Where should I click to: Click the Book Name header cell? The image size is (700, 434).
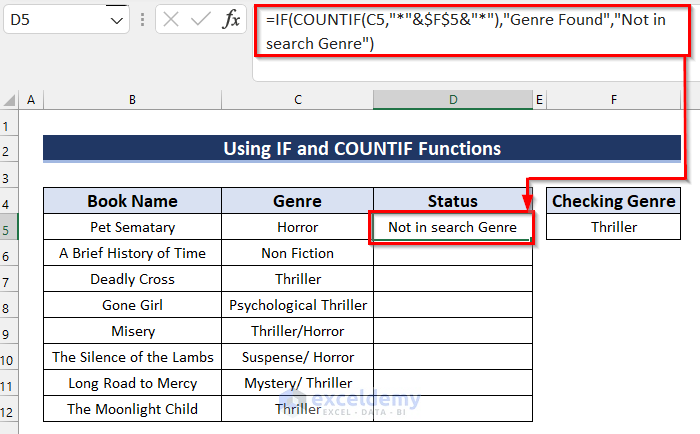(x=132, y=201)
